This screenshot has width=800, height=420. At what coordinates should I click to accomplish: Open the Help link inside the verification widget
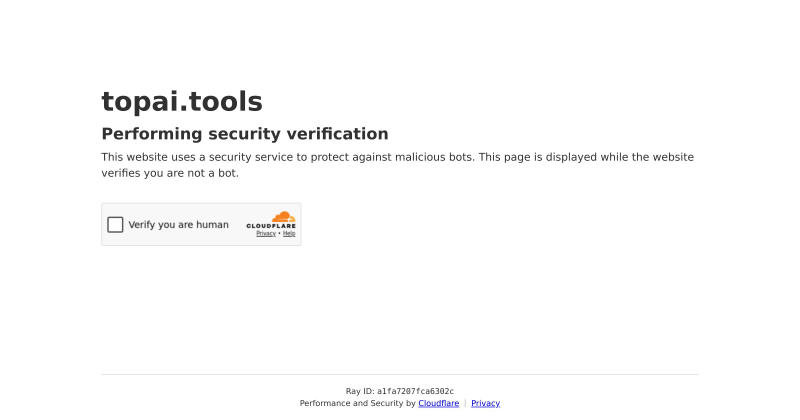(x=289, y=234)
